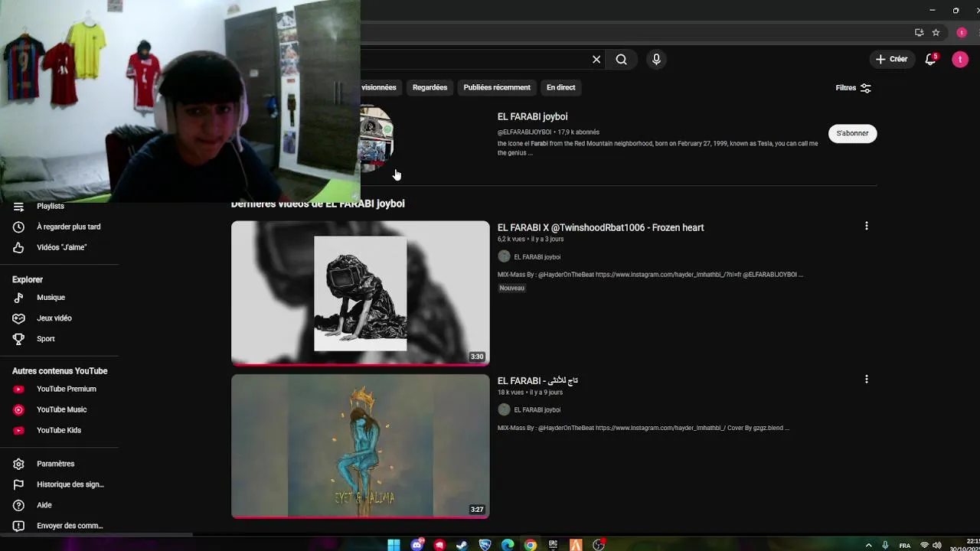Viewport: 980px width, 551px height.
Task: Open volume control in the system tray
Action: pyautogui.click(x=936, y=546)
